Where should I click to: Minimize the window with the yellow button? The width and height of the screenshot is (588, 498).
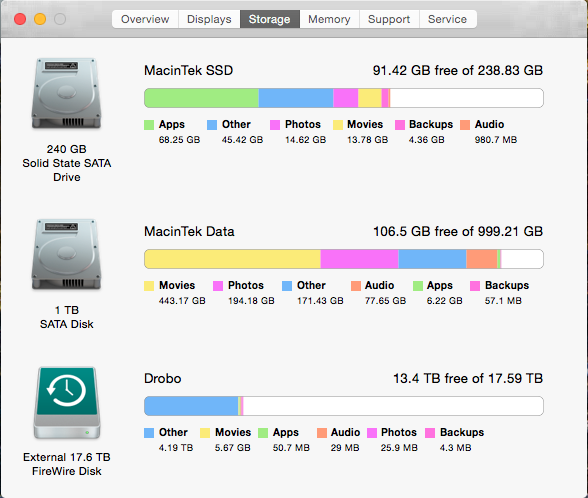[x=40, y=19]
